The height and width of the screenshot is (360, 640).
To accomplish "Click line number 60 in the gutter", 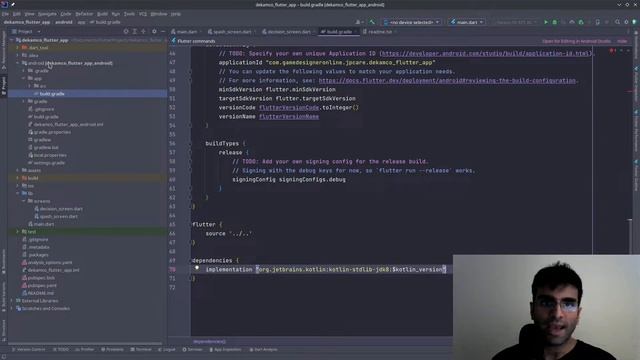I will click(x=172, y=180).
